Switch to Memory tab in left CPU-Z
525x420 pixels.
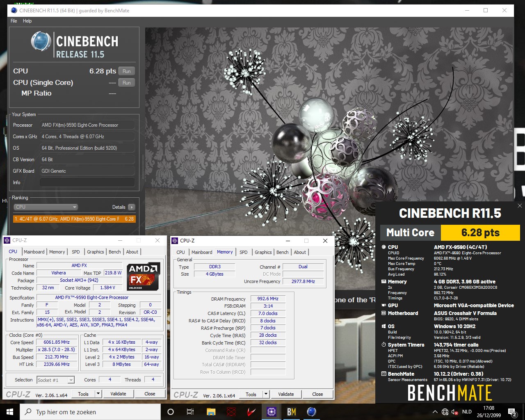click(x=57, y=252)
